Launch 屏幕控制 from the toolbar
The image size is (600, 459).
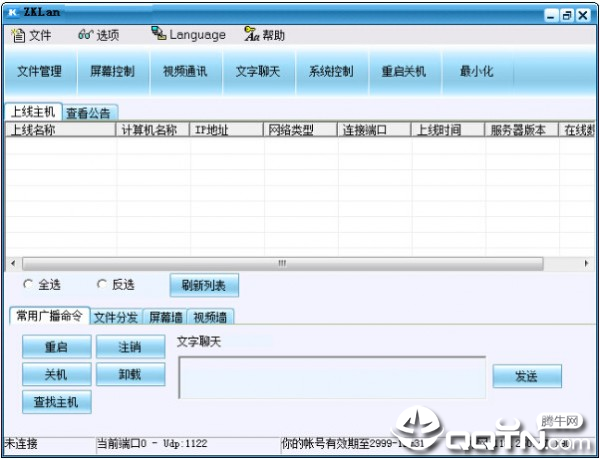click(x=112, y=72)
